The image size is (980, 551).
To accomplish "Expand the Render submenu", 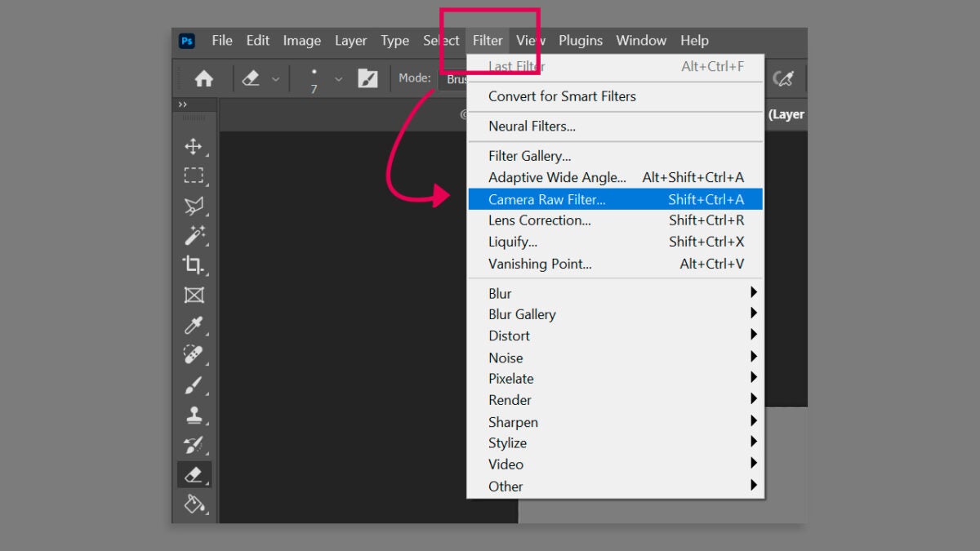I will (616, 400).
